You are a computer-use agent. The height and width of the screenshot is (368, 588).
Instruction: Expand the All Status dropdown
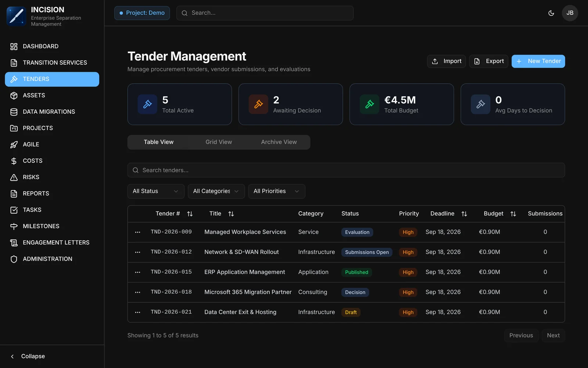coord(156,191)
